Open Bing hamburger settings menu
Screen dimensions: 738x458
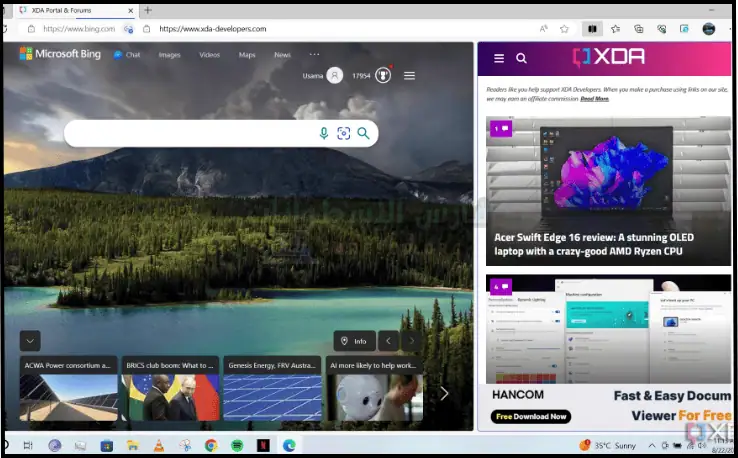click(x=409, y=75)
